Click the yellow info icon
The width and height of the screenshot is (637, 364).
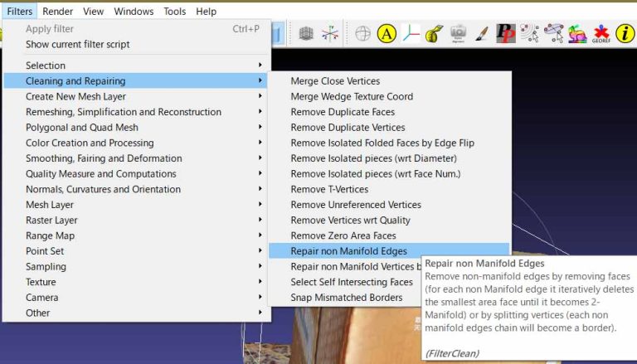pos(625,34)
